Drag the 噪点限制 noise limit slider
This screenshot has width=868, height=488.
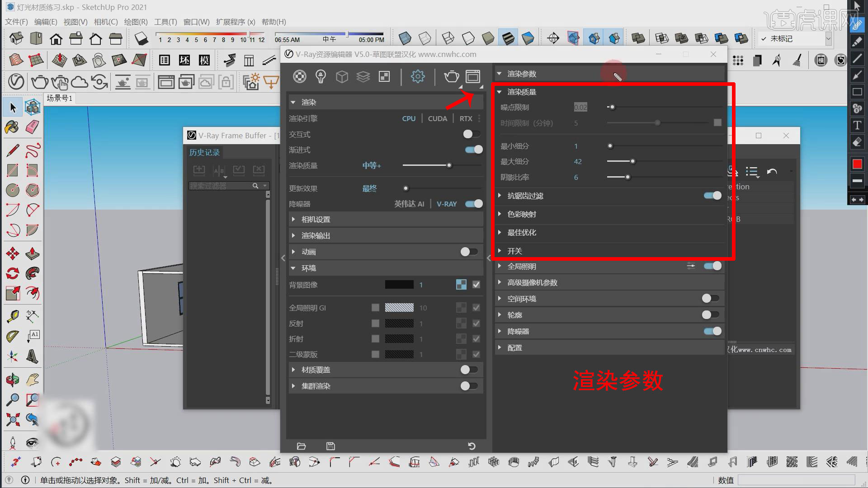point(611,107)
